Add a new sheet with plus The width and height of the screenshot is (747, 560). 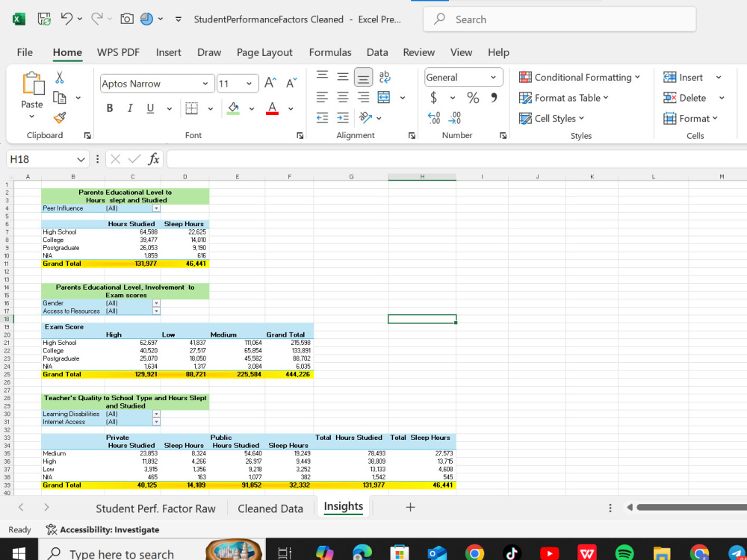410,508
